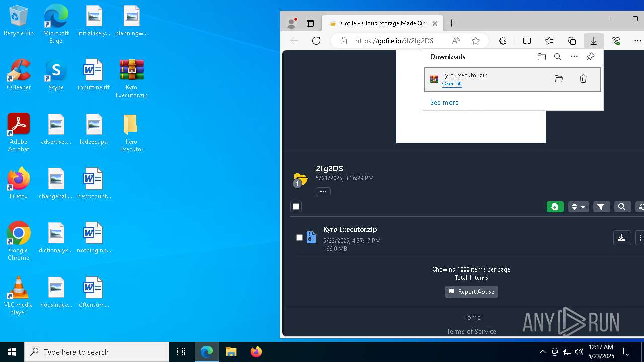Select Adobe Acrobat desktop icon
The image size is (644, 362).
(19, 133)
